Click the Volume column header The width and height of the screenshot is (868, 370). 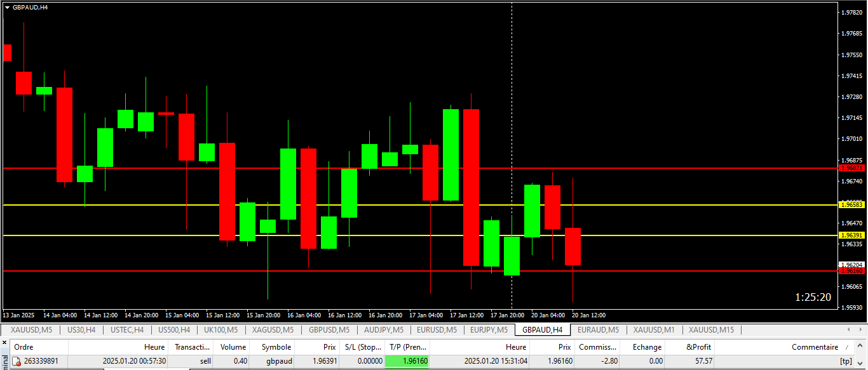click(233, 347)
